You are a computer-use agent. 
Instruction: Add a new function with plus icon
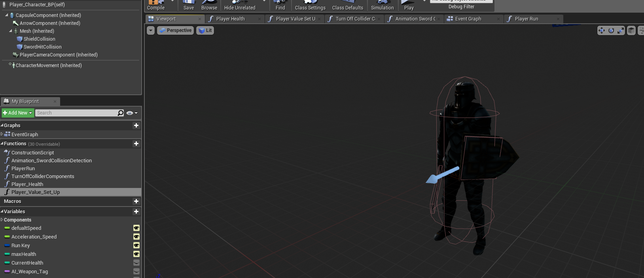click(x=136, y=144)
